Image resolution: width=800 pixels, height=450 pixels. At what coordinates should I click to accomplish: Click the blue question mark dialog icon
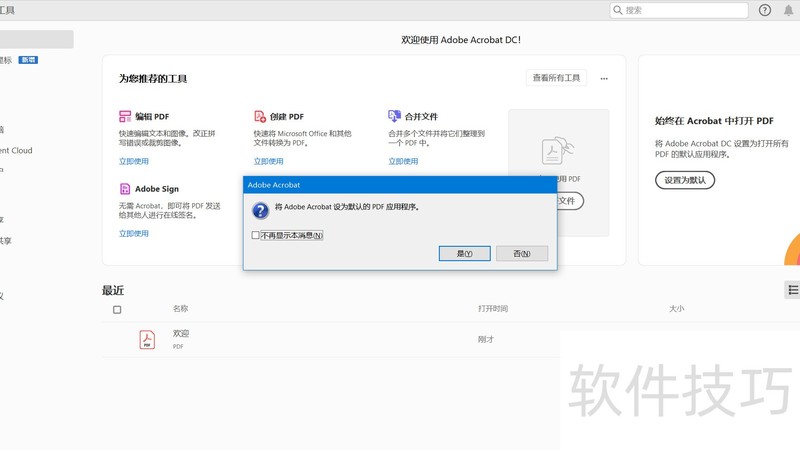pos(261,210)
